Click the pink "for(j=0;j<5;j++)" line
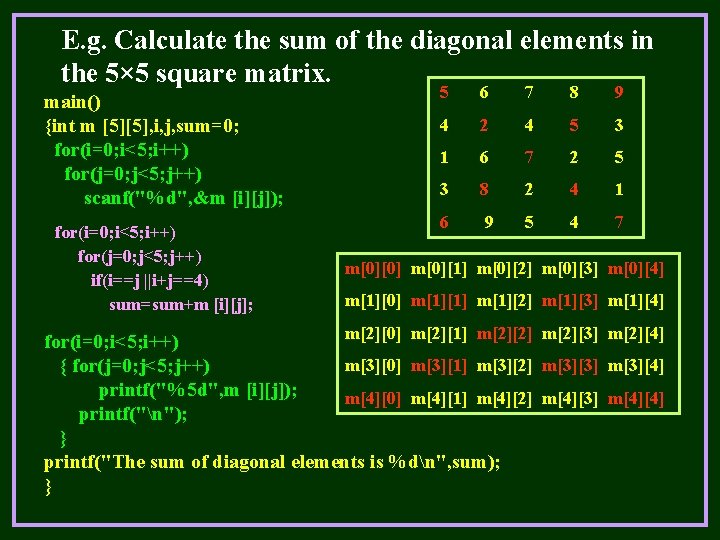Viewport: 720px width, 540px height. [140, 257]
